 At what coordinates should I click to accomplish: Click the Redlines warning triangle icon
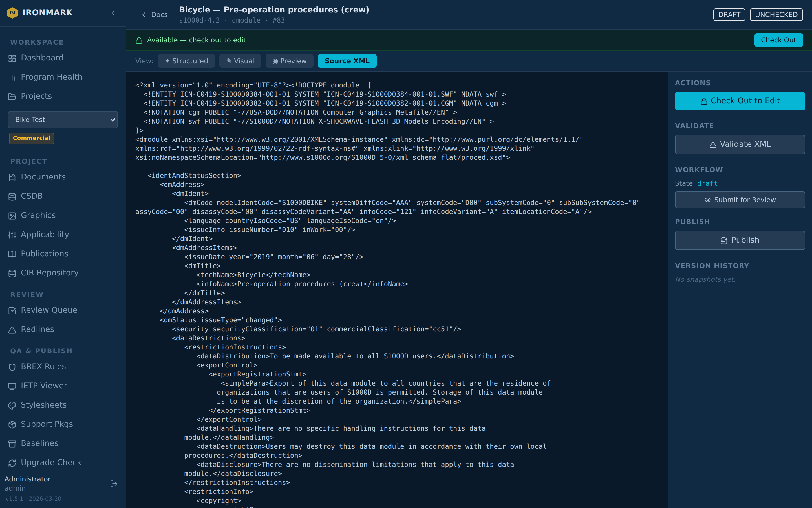(x=12, y=330)
